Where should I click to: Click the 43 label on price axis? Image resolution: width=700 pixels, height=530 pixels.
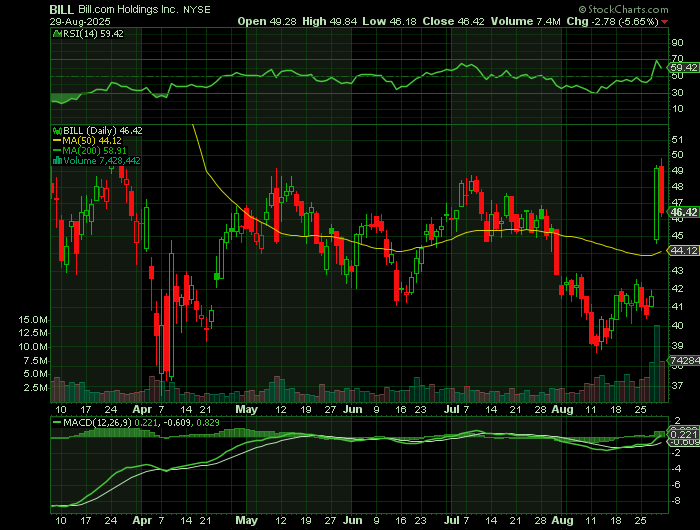(677, 270)
